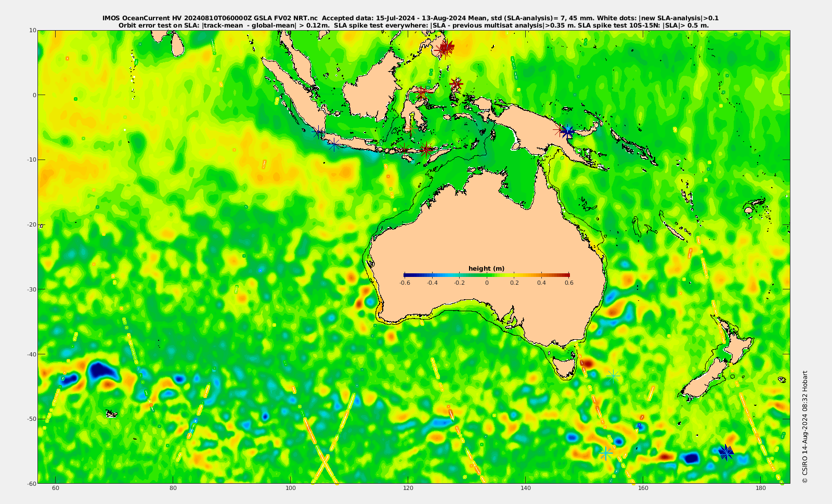This screenshot has height=504, width=832.
Task: Click the latitude tick label -50
Action: pos(31,419)
